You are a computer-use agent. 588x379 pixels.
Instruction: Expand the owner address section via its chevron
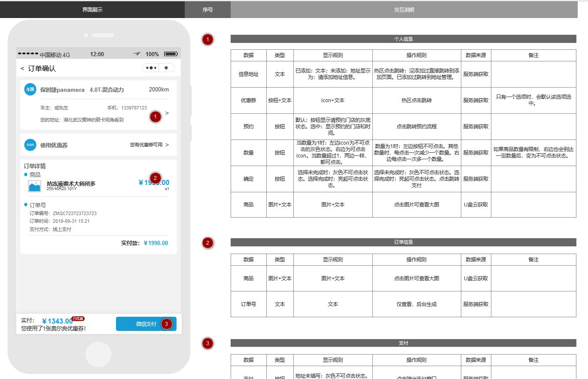pyautogui.click(x=167, y=113)
